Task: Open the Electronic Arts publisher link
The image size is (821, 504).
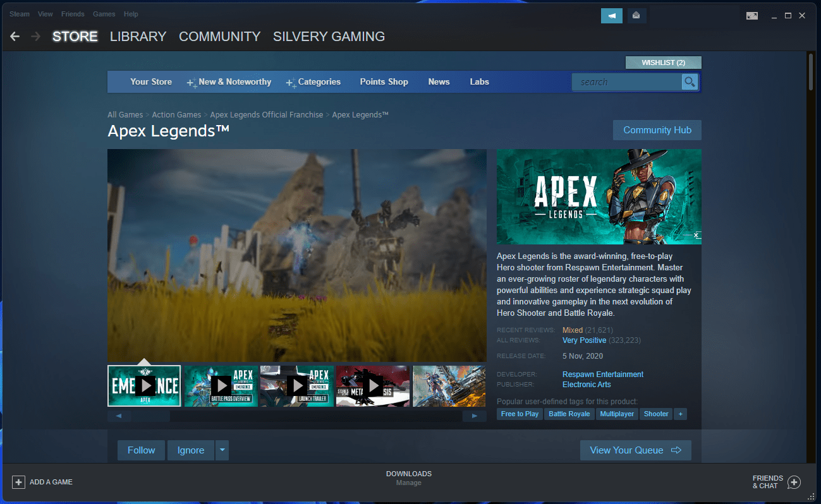Action: [587, 385]
